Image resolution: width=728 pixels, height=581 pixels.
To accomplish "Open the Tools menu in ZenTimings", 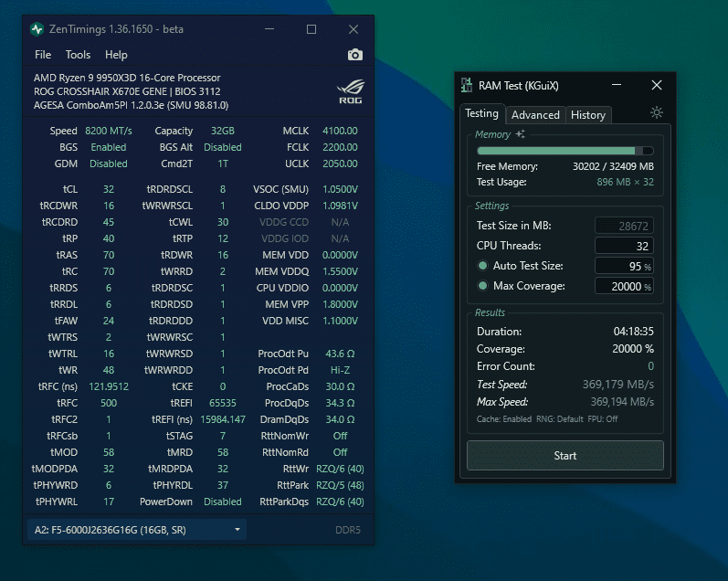I will pos(78,55).
